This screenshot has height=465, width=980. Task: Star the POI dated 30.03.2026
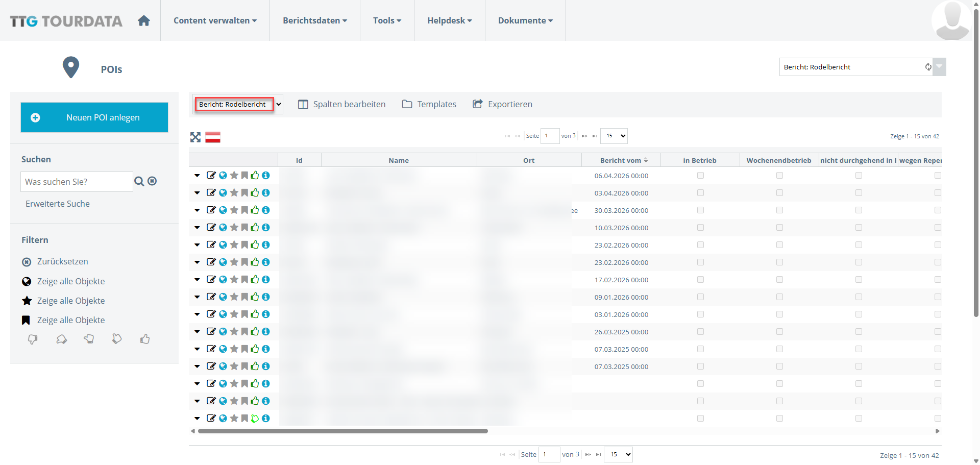234,210
